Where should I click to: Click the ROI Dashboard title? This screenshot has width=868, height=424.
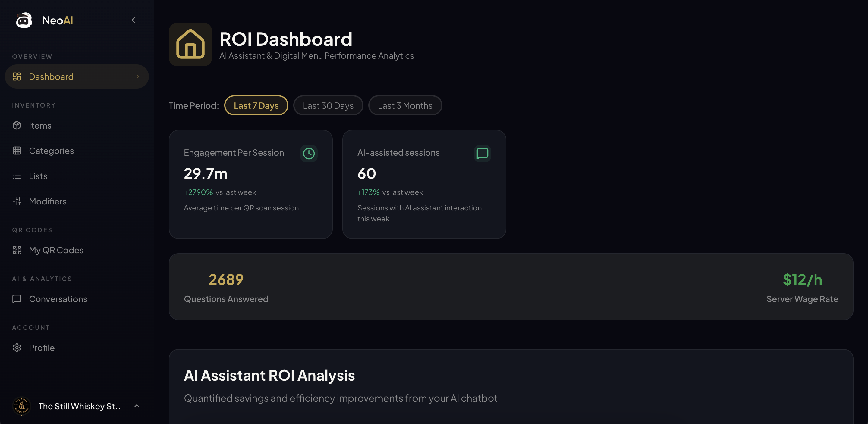(x=286, y=39)
